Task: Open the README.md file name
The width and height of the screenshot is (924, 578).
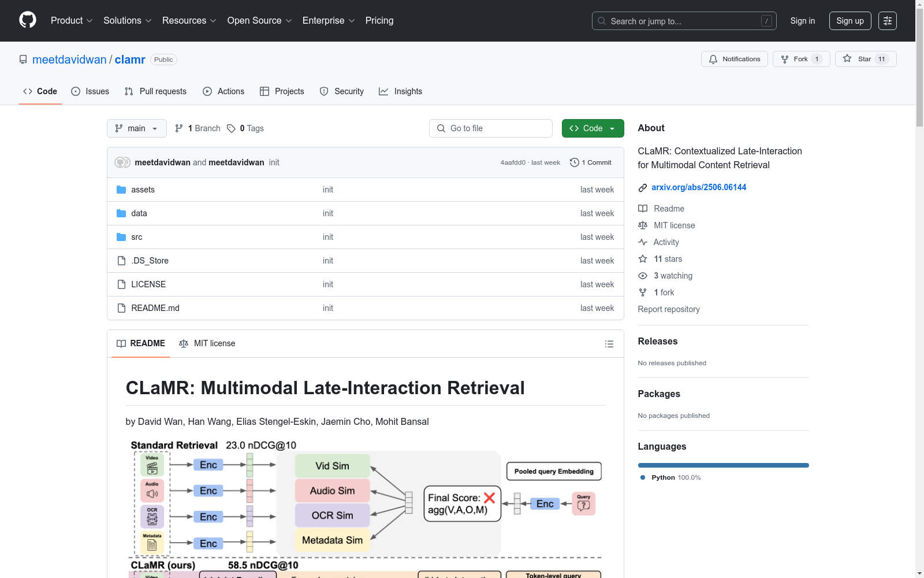Action: point(155,308)
